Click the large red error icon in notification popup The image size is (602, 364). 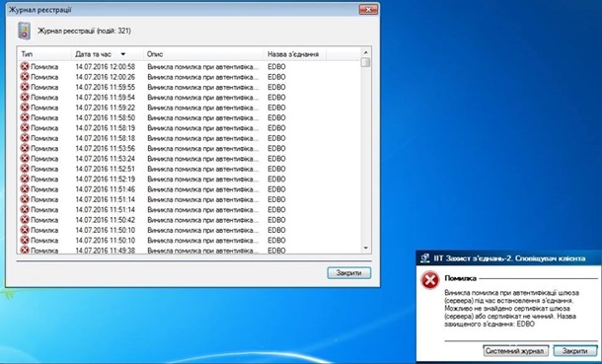coord(430,280)
